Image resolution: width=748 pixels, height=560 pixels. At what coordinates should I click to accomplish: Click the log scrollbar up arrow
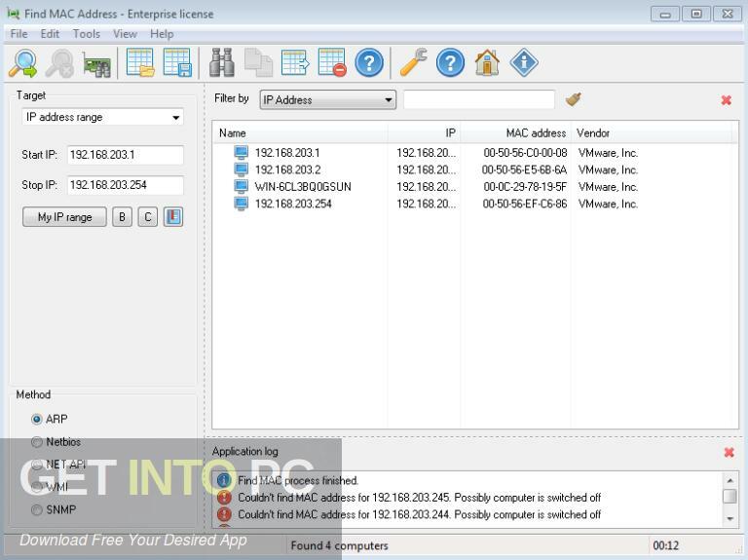(x=729, y=479)
